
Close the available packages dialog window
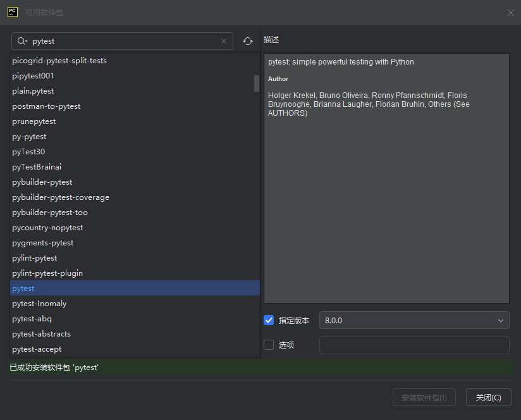click(511, 13)
